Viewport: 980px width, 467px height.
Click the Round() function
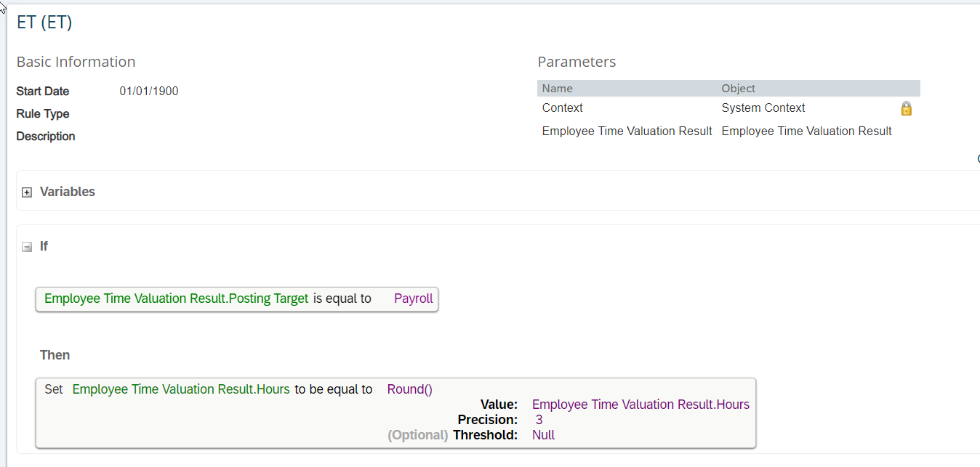coord(410,389)
